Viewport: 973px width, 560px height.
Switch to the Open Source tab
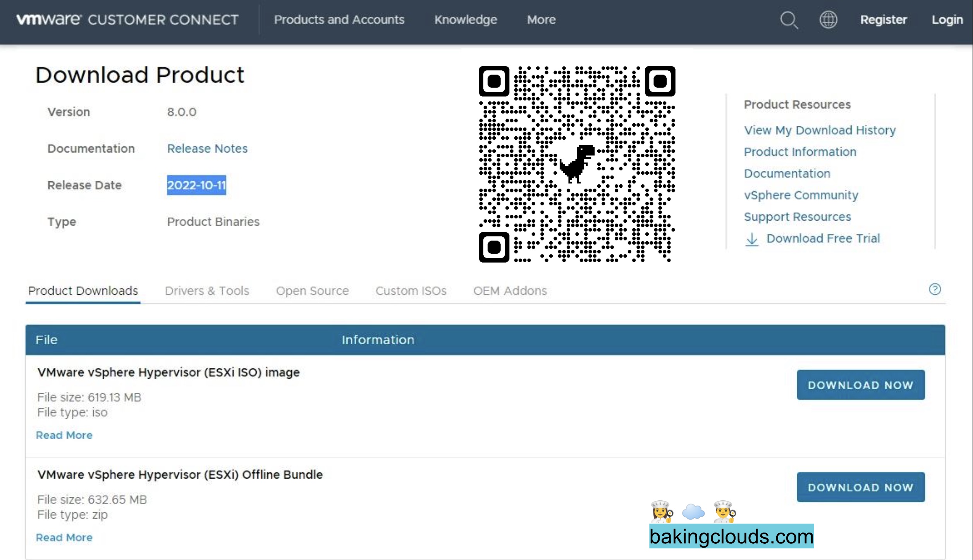point(312,291)
